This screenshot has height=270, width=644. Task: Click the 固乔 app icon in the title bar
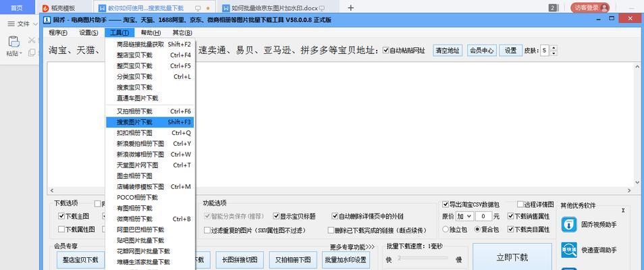[47, 20]
